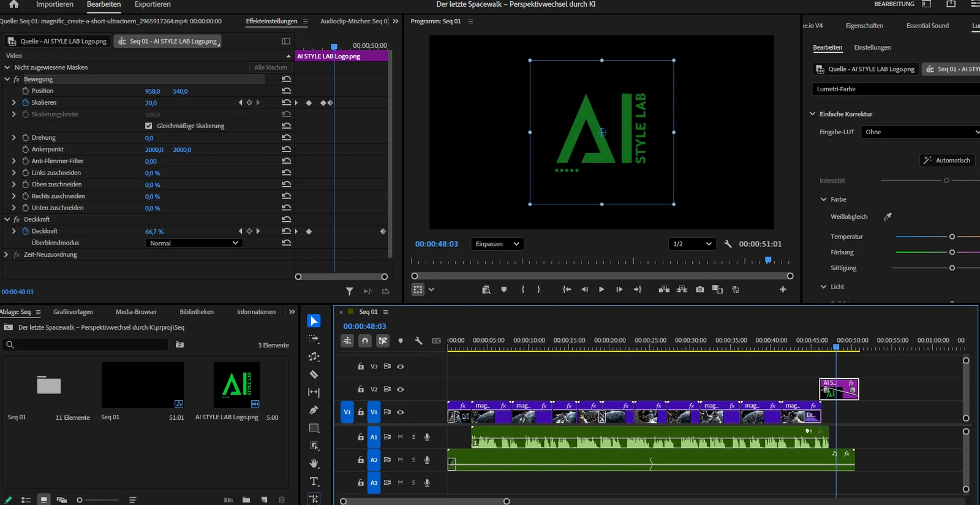Select AI STYLE LAB Logo.png thumbnail

pyautogui.click(x=236, y=385)
